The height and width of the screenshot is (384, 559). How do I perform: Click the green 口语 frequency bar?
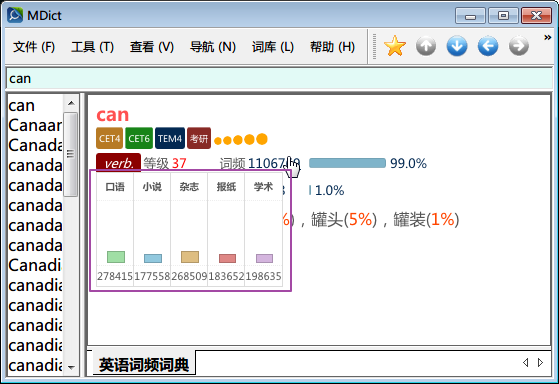point(116,257)
